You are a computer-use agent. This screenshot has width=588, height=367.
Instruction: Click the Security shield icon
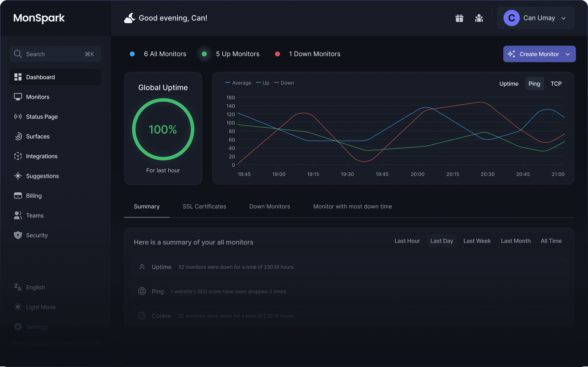coord(18,235)
